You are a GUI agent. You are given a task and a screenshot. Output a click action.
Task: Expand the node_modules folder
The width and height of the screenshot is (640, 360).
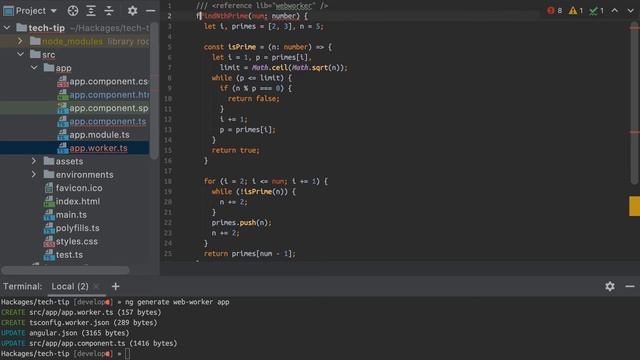(x=20, y=41)
